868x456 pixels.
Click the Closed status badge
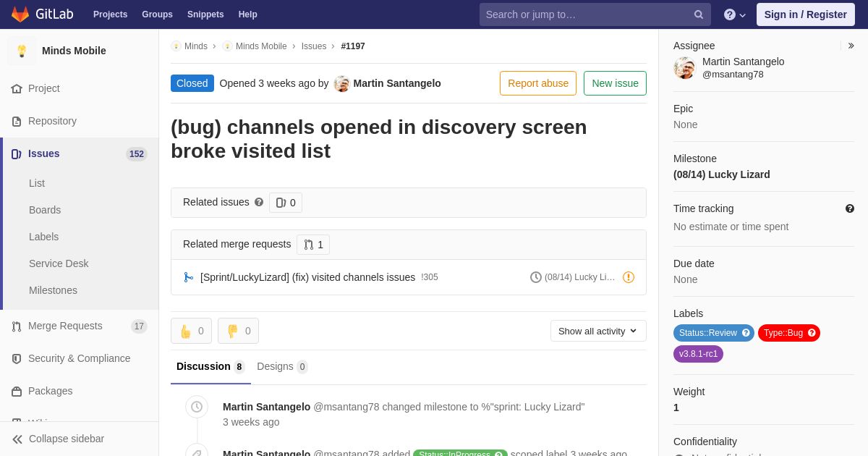[x=192, y=83]
